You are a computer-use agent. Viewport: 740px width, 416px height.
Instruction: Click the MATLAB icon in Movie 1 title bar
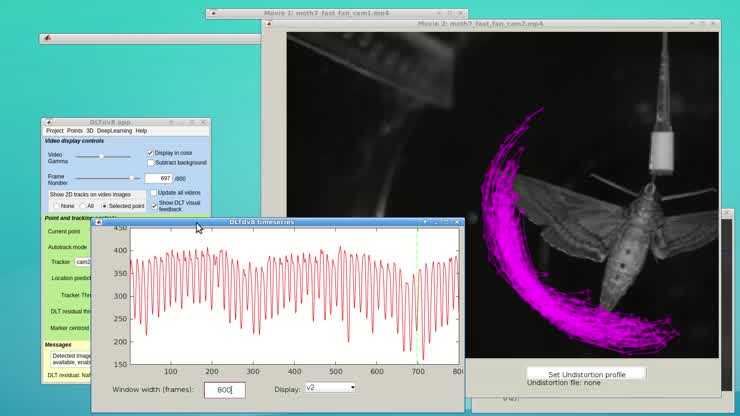pyautogui.click(x=212, y=14)
